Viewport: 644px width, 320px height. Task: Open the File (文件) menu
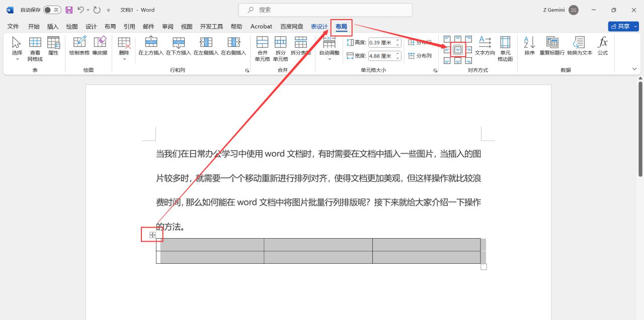pos(13,27)
